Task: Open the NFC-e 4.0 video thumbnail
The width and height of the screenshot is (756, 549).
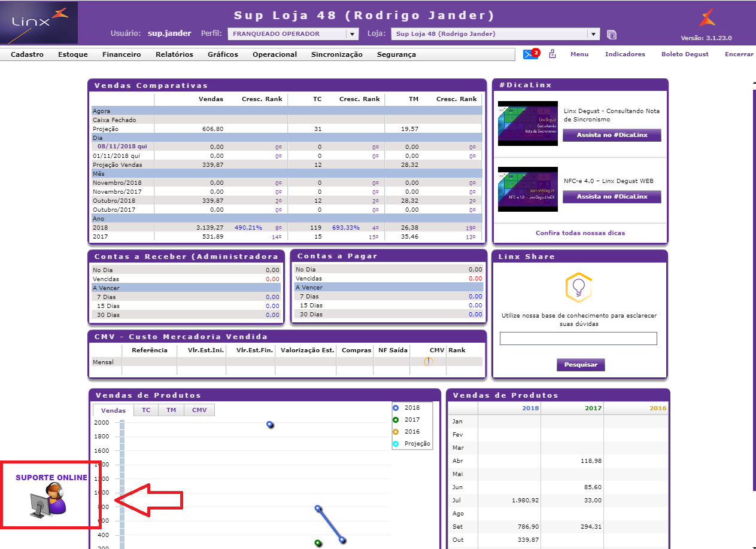Action: tap(528, 189)
